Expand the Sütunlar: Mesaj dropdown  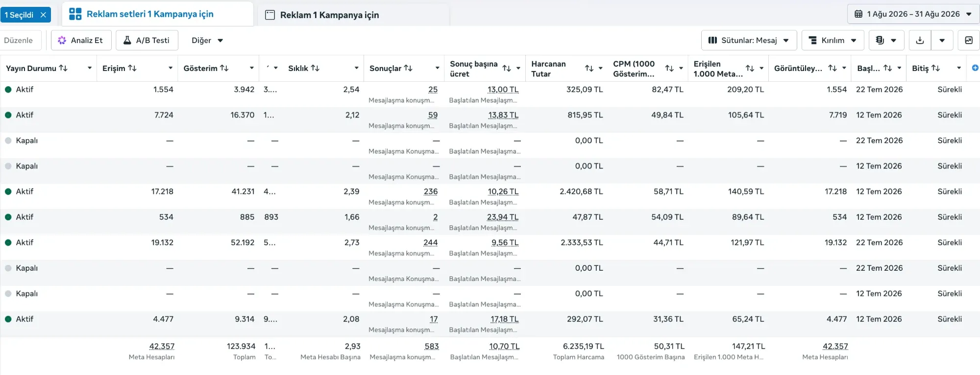[x=749, y=40]
